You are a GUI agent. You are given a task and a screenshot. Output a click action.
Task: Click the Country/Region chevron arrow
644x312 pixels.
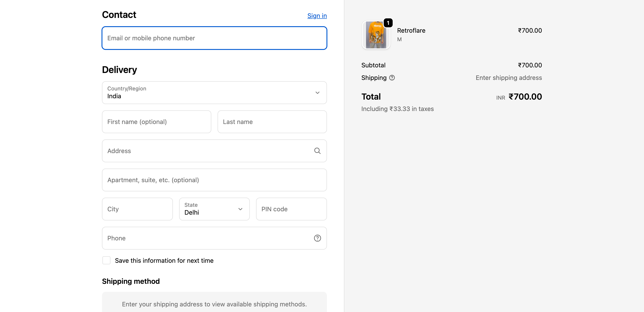(317, 93)
